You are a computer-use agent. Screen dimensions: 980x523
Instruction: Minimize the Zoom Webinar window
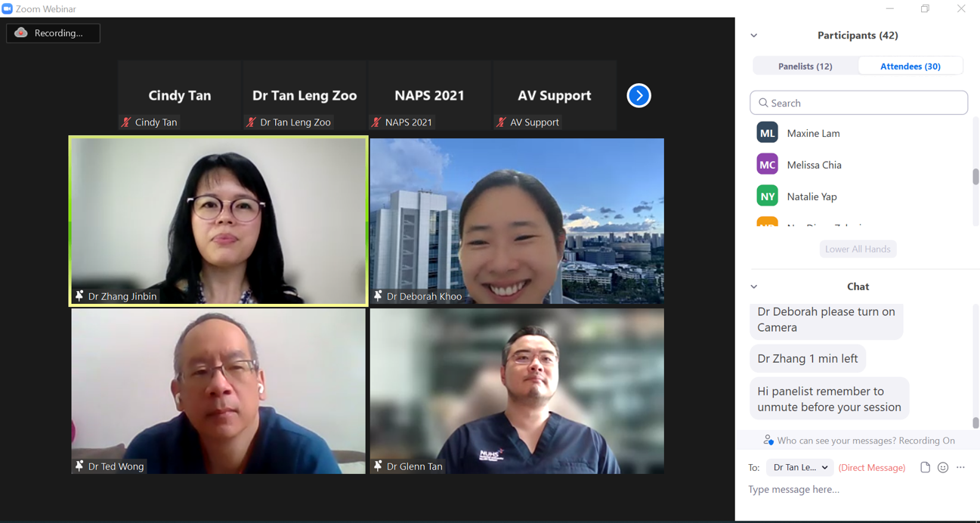click(889, 8)
